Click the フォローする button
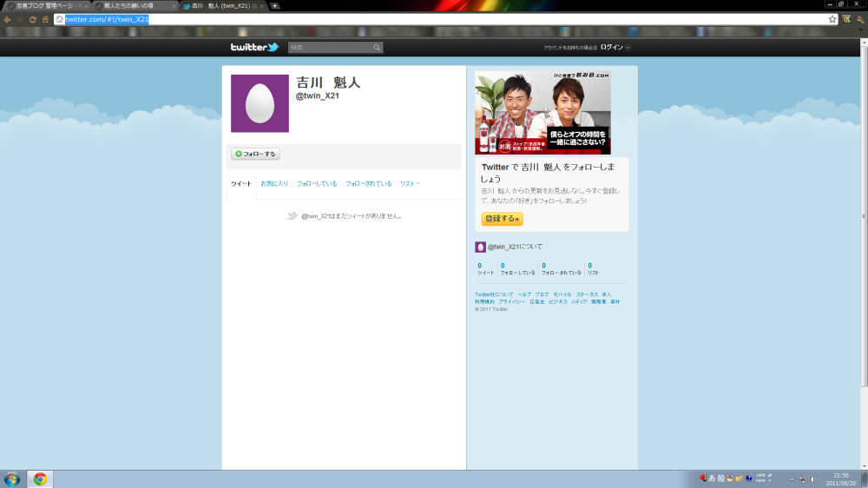868x488 pixels. [255, 154]
